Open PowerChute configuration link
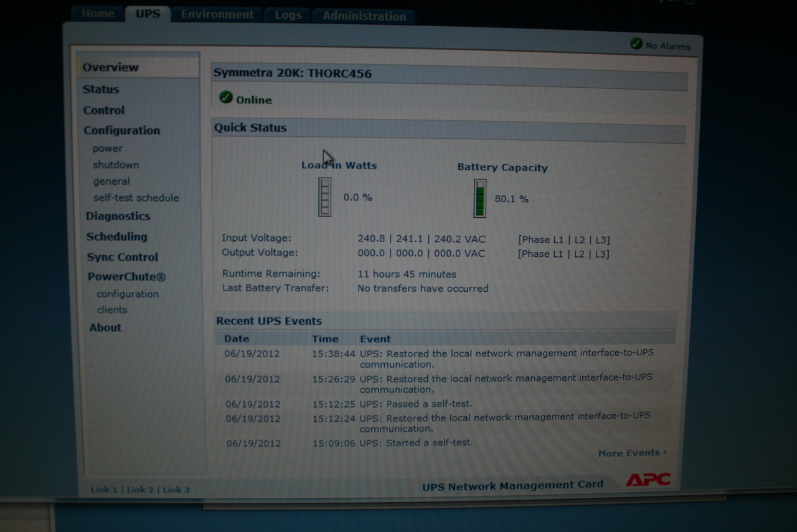This screenshot has height=532, width=797. pos(128,294)
